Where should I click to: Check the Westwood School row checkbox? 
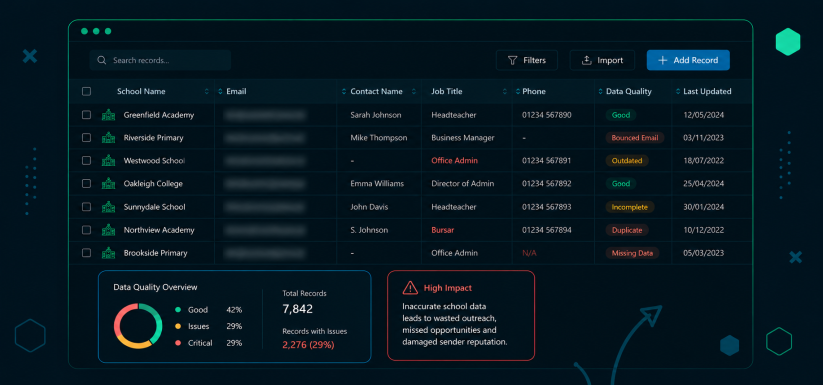[x=87, y=161]
